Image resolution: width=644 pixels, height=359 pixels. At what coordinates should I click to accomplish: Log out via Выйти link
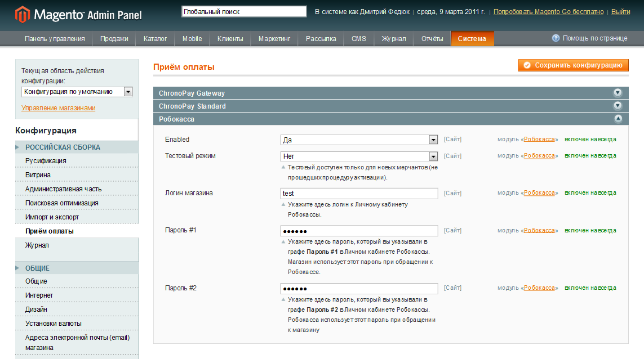(x=620, y=11)
